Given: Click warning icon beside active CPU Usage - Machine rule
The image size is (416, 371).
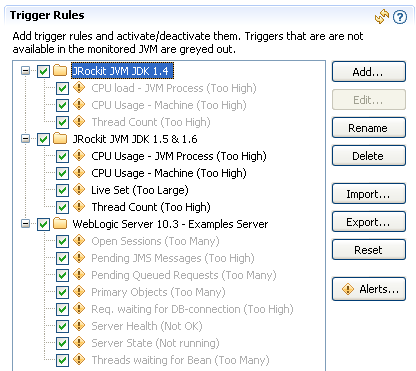Looking at the screenshot, I should [79, 173].
